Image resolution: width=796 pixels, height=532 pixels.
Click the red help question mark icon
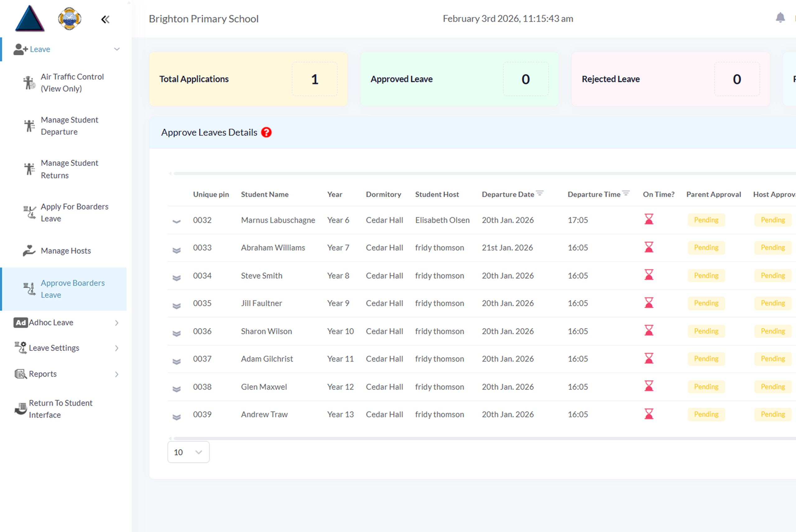[266, 132]
